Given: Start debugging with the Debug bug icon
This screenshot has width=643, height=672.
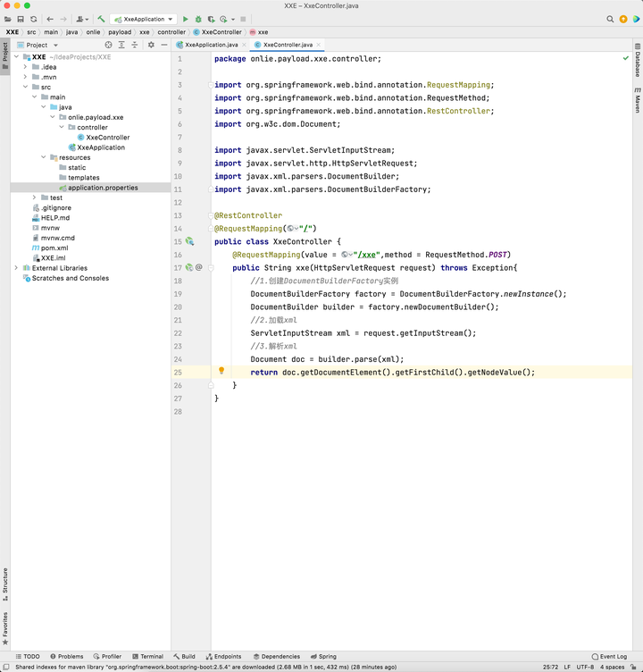Looking at the screenshot, I should [x=198, y=19].
